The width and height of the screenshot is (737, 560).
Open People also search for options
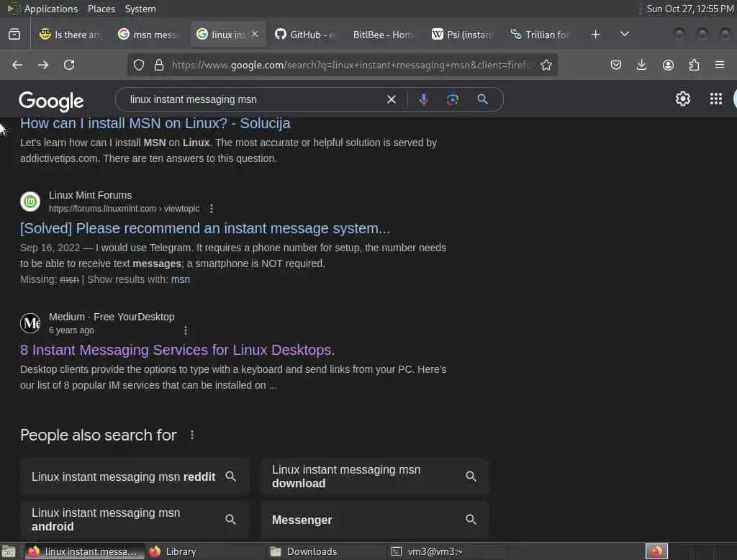pos(191,435)
